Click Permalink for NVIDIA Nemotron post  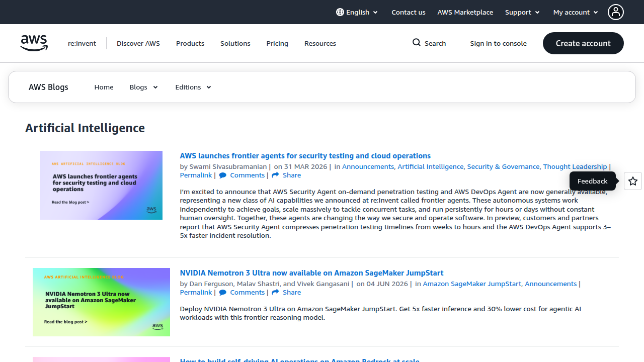196,293
